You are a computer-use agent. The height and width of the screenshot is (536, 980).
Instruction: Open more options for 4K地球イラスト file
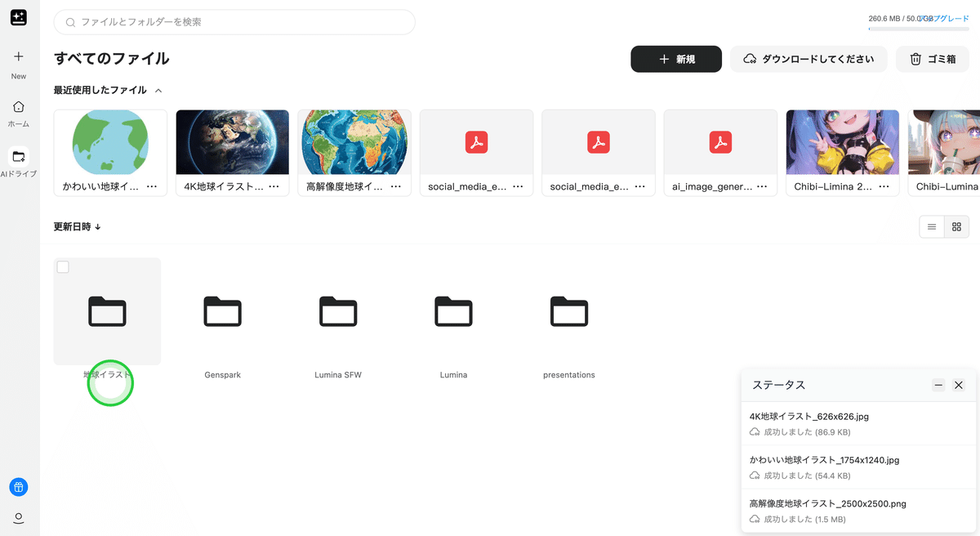tap(274, 186)
